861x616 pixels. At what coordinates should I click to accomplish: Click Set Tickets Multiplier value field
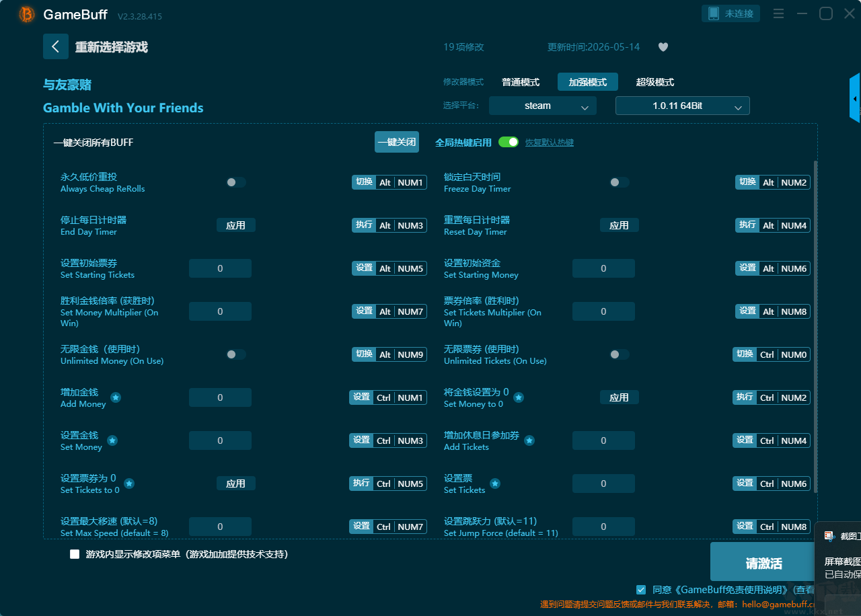click(x=603, y=311)
